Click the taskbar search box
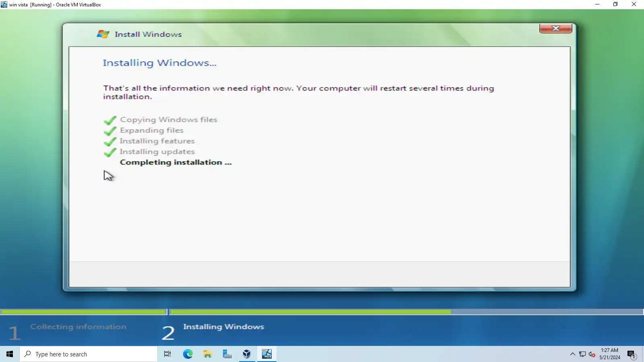Image resolution: width=644 pixels, height=362 pixels. (89, 354)
